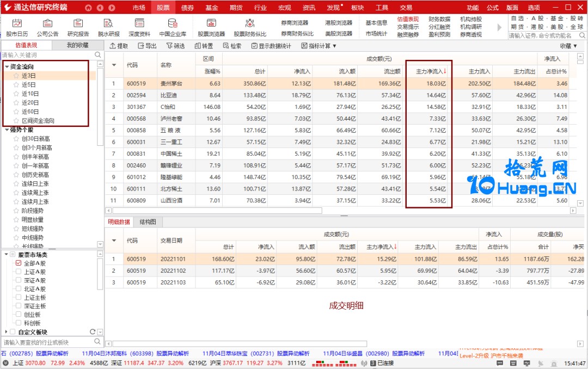Favorite 近5日 with its star icon
The image size is (588, 369).
[16, 85]
